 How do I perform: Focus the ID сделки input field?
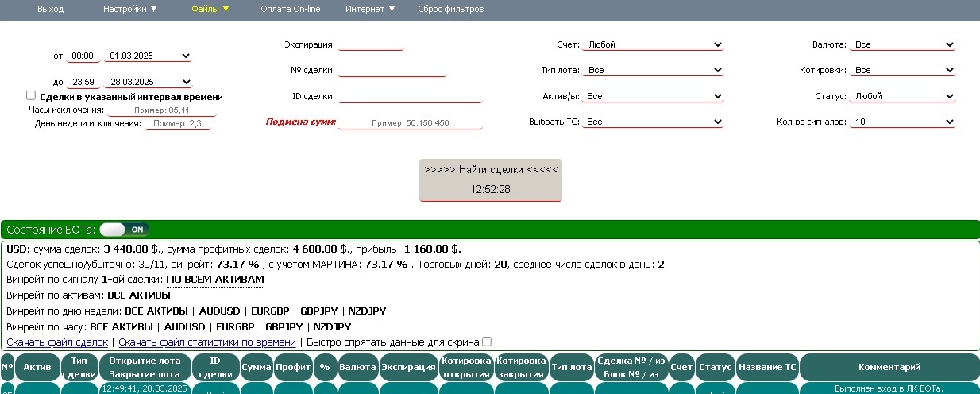(410, 97)
